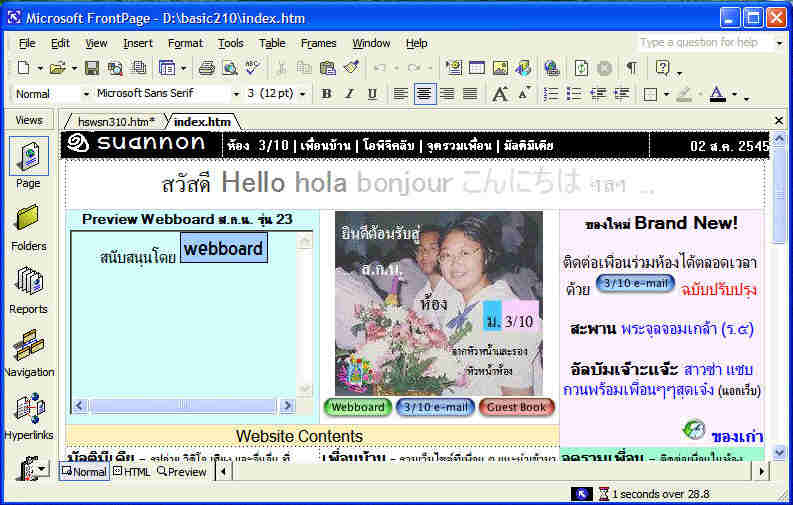Image resolution: width=793 pixels, height=505 pixels.
Task: Toggle Align Left
Action: click(401, 94)
